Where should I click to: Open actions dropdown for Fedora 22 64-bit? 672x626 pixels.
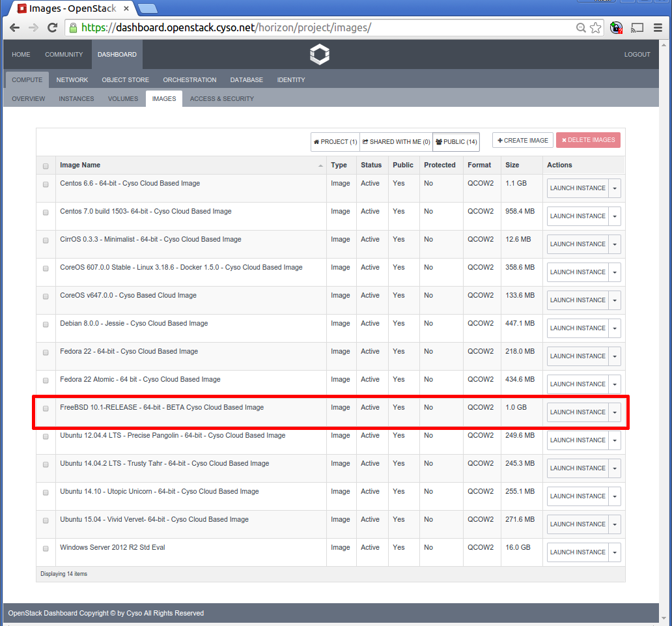[x=615, y=356]
